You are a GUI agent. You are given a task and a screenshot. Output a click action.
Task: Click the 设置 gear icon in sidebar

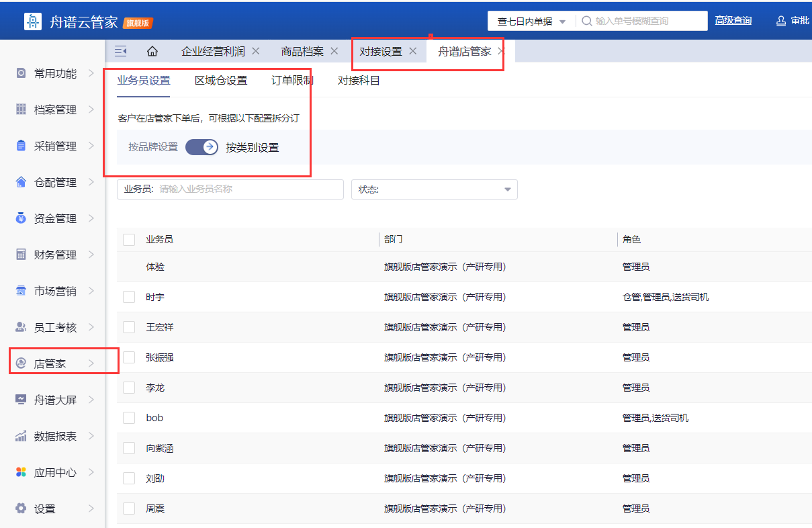click(x=21, y=509)
